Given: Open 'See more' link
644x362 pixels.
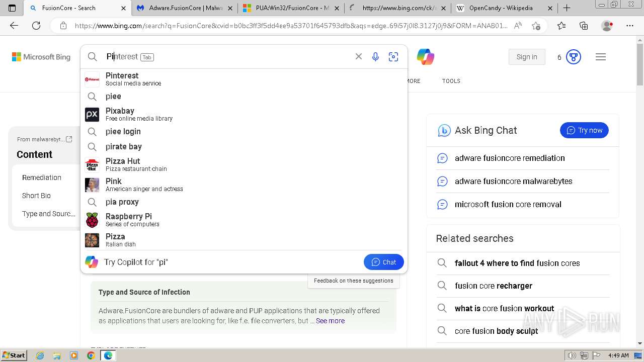Looking at the screenshot, I should [x=330, y=321].
